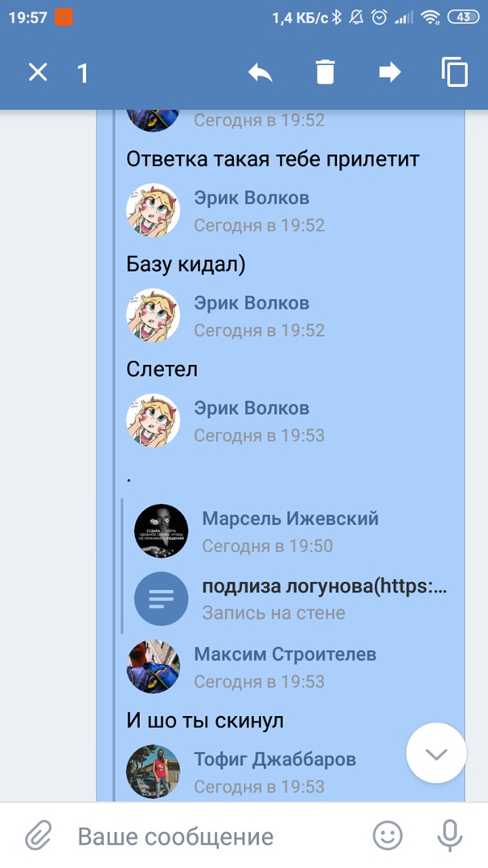
Task: Delete selected message with trash icon
Action: pyautogui.click(x=325, y=72)
